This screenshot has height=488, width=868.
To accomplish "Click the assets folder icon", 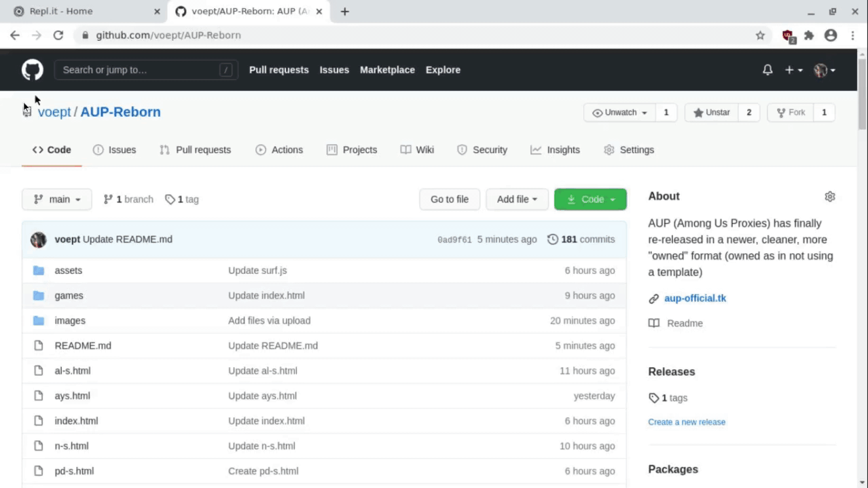I will pyautogui.click(x=39, y=271).
